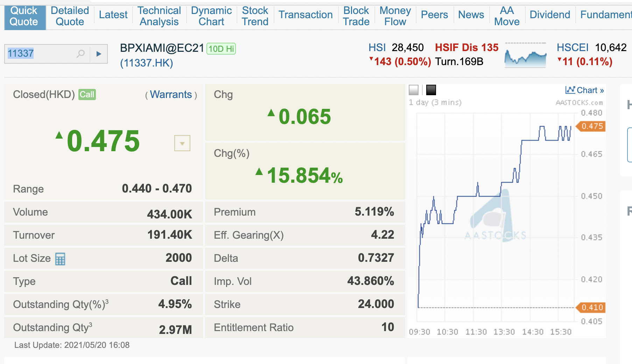Open the Warrants link
632x364 pixels.
tap(171, 94)
